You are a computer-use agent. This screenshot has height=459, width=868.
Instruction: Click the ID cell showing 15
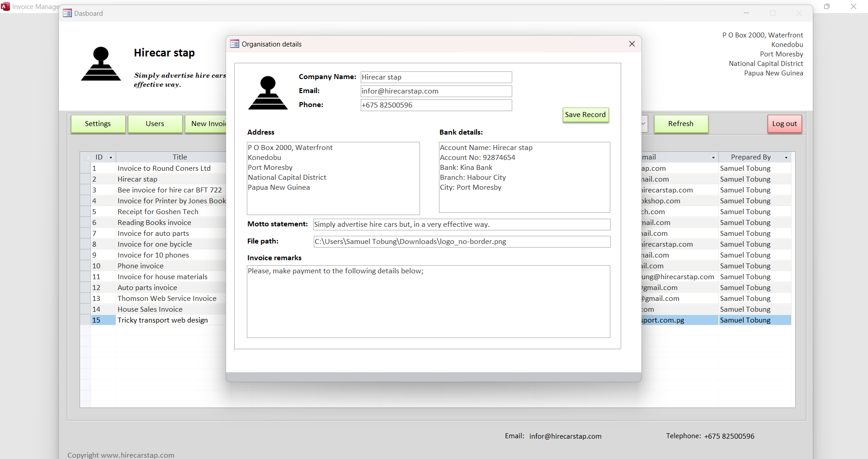[104, 320]
